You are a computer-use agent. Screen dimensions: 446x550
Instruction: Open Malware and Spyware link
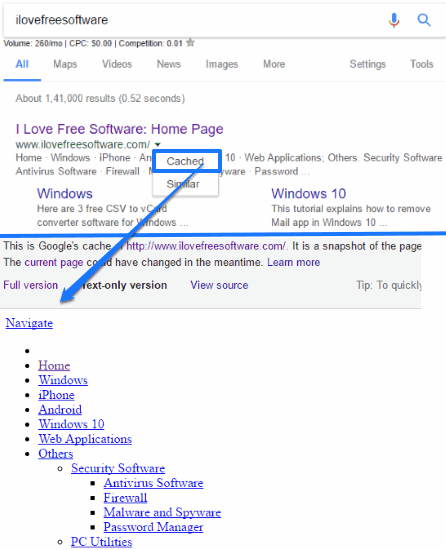(x=162, y=512)
